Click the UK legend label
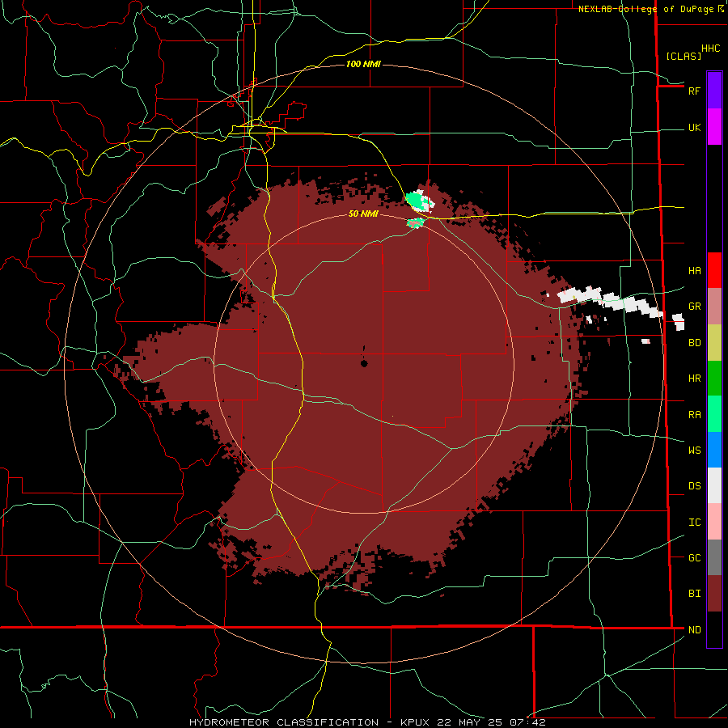This screenshot has height=728, width=728. 694,128
